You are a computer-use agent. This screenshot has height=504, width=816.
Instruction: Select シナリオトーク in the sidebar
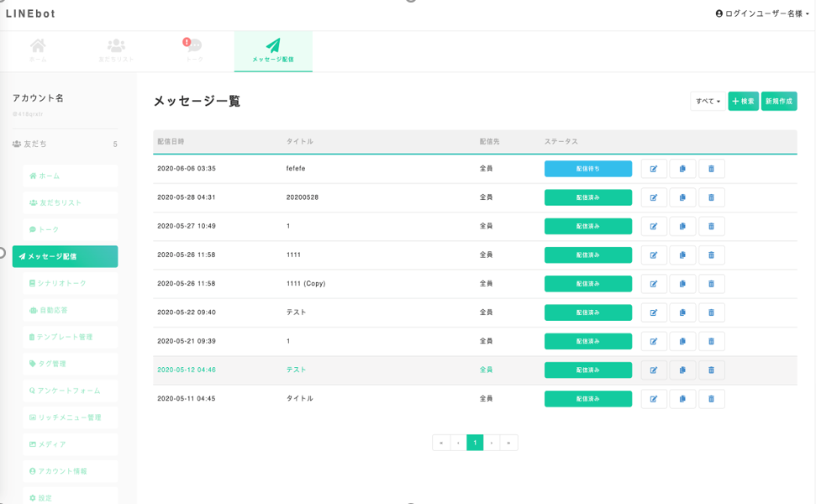[x=70, y=283]
